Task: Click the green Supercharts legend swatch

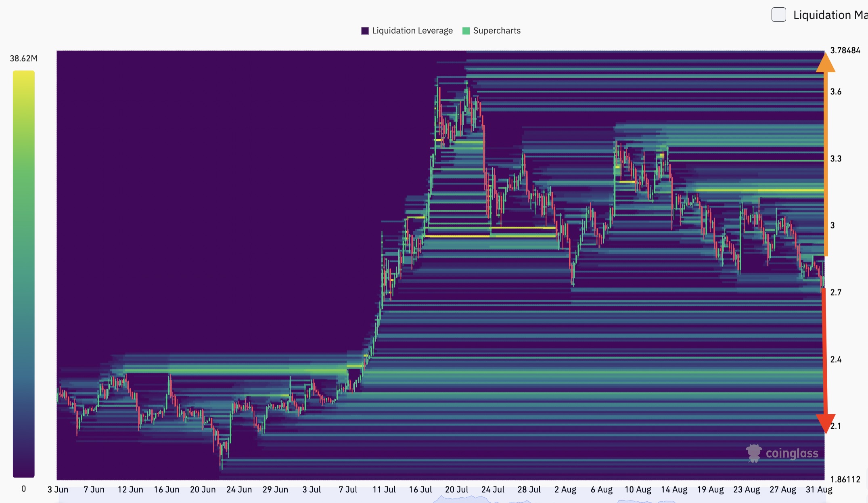Action: (x=466, y=31)
